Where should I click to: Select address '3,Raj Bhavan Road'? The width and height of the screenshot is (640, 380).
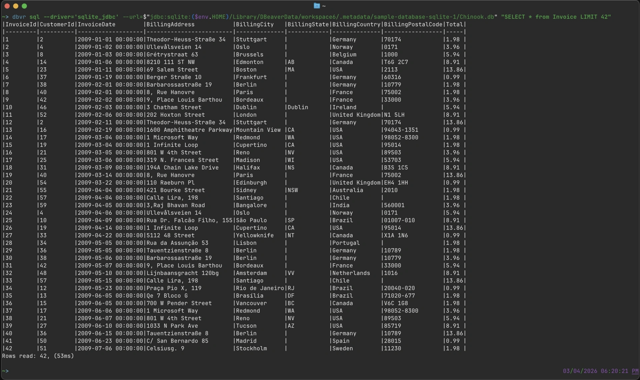(x=176, y=206)
